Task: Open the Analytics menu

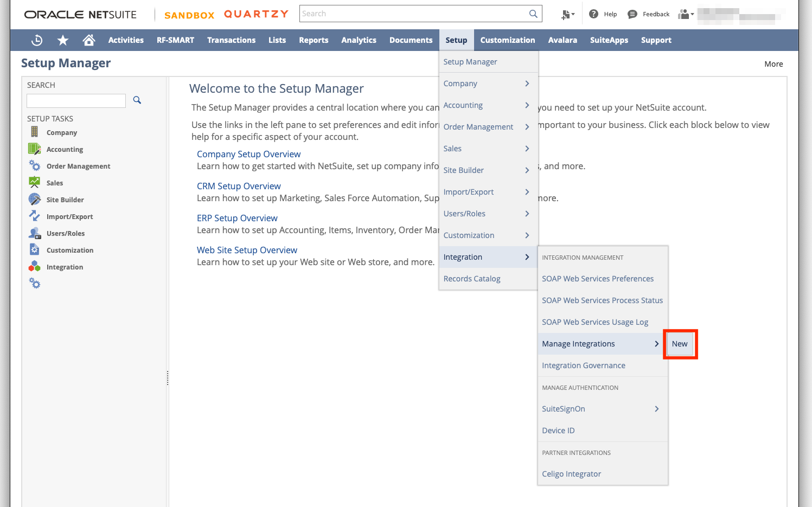Action: [359, 40]
